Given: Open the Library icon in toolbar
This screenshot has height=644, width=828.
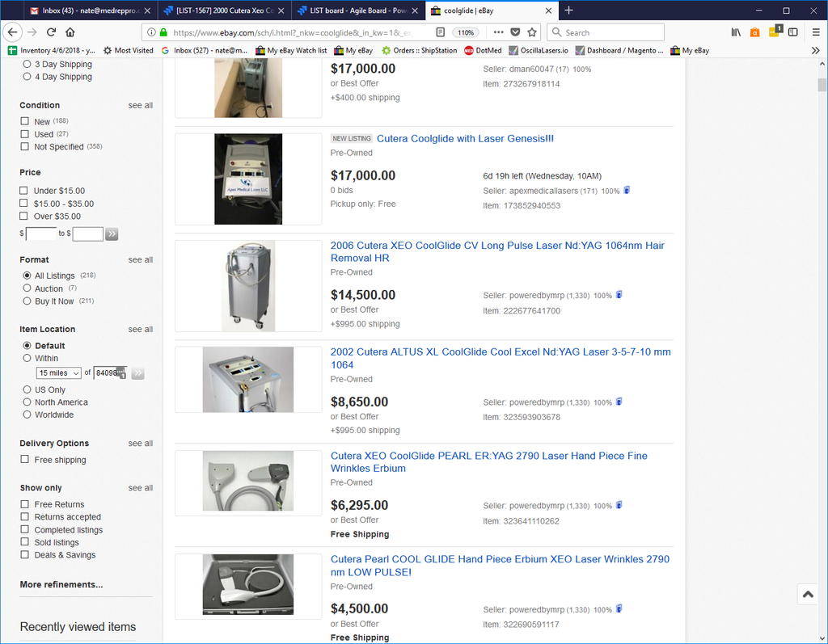Looking at the screenshot, I should 736,32.
